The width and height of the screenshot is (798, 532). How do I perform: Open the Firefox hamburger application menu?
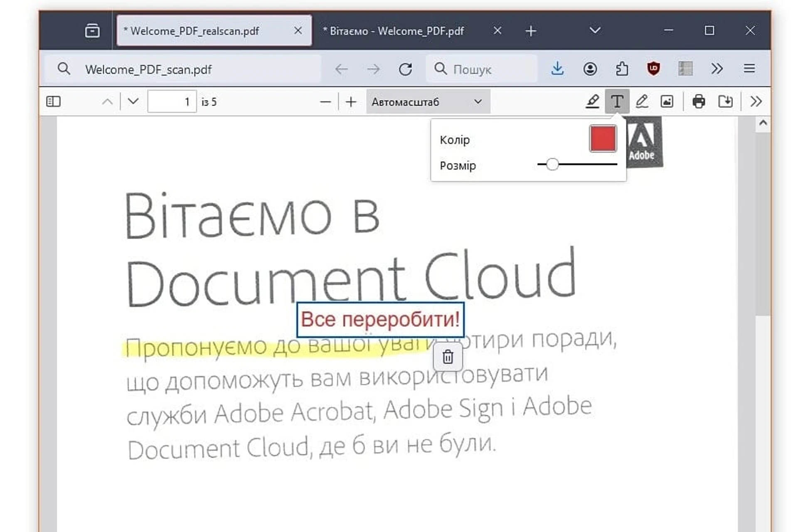(749, 69)
